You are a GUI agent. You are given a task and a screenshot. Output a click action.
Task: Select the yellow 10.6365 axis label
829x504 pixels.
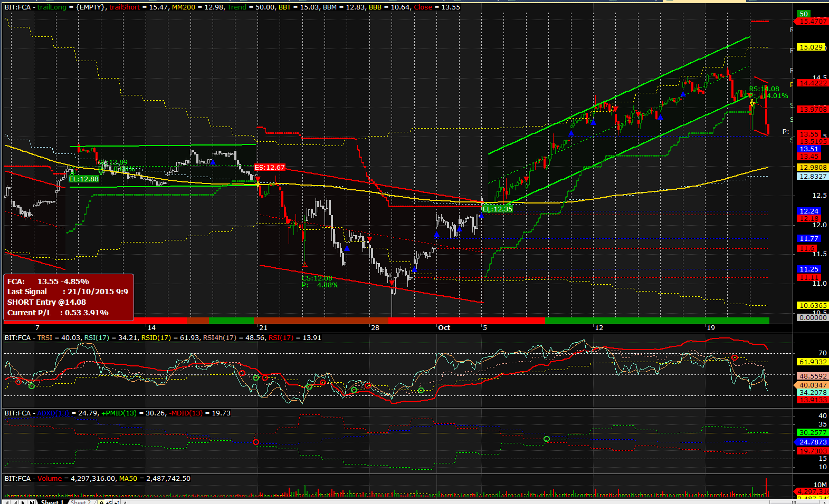pyautogui.click(x=813, y=305)
